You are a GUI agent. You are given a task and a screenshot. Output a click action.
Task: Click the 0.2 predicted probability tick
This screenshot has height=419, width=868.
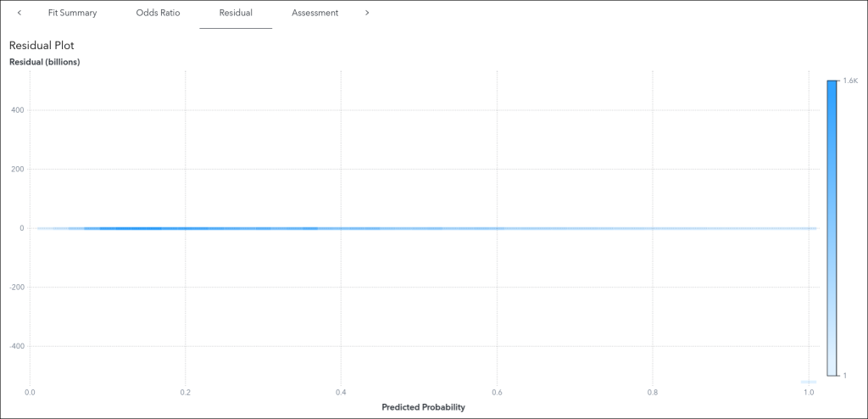pyautogui.click(x=185, y=393)
